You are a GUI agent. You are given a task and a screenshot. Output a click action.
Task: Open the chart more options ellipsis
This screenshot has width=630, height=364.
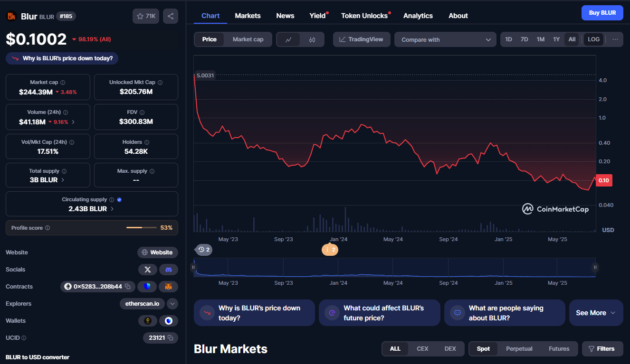coord(615,39)
